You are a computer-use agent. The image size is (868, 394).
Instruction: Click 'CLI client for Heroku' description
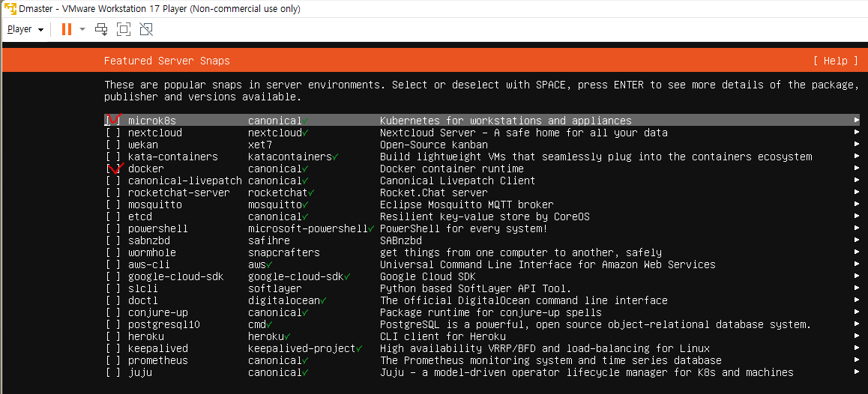coord(443,336)
